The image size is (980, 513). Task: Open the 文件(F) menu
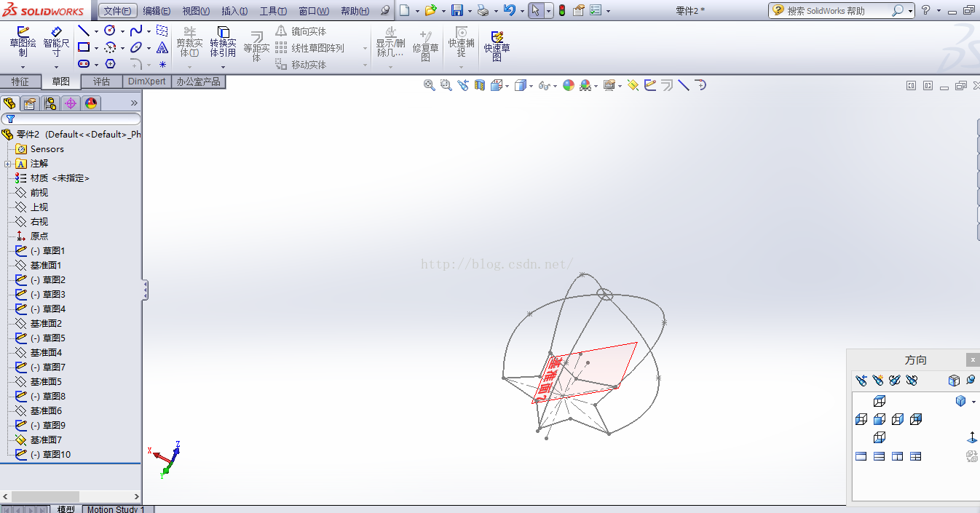coord(118,11)
